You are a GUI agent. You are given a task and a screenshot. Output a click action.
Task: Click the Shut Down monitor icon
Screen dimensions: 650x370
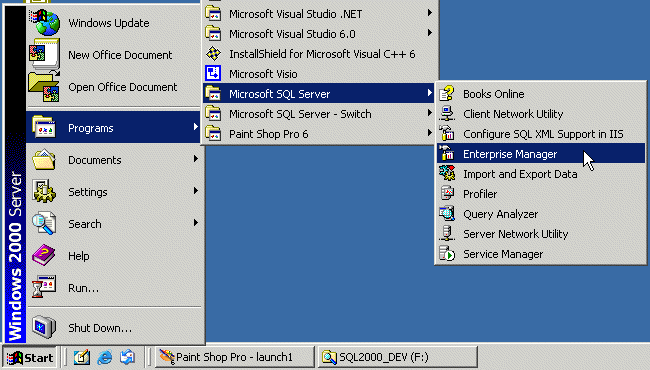(x=44, y=327)
